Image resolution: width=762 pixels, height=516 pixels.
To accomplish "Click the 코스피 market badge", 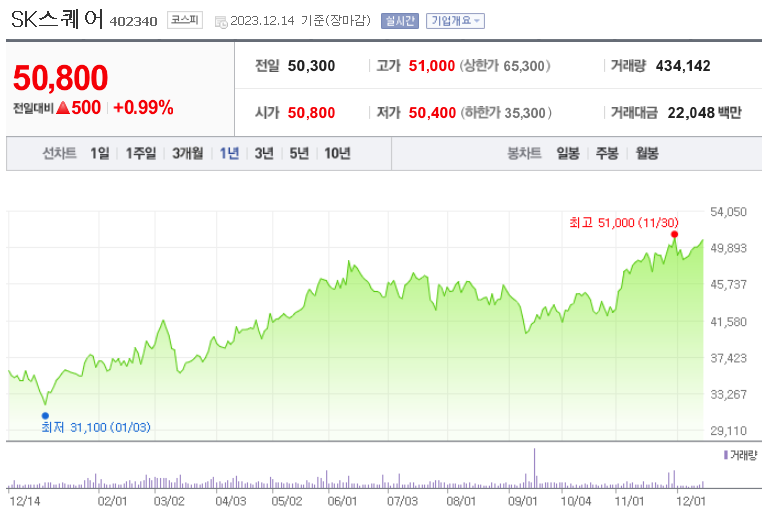I will click(185, 20).
